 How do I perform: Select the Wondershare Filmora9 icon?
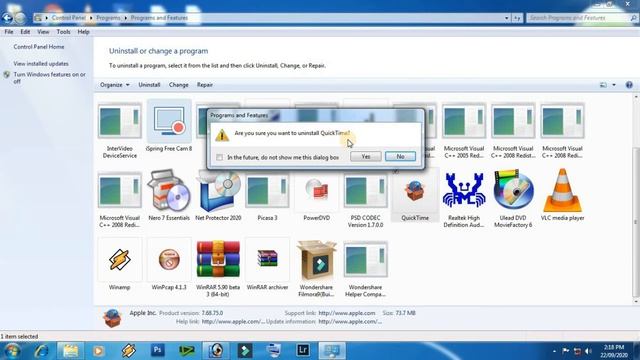point(317,260)
